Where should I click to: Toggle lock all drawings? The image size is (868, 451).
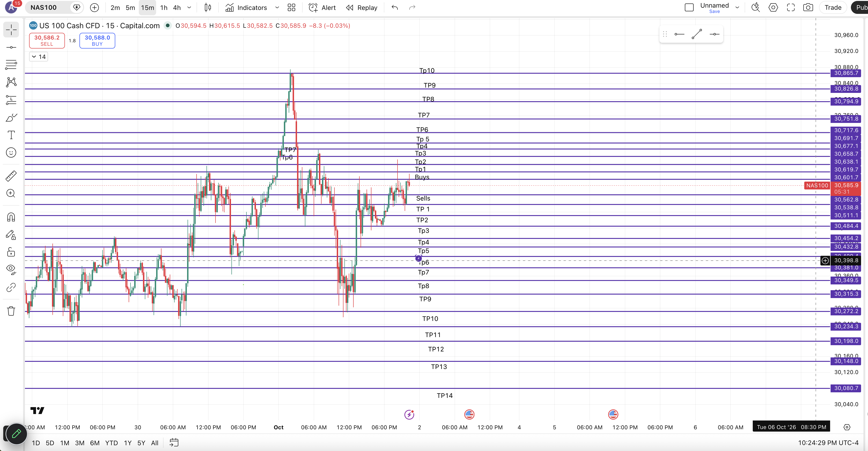point(11,252)
